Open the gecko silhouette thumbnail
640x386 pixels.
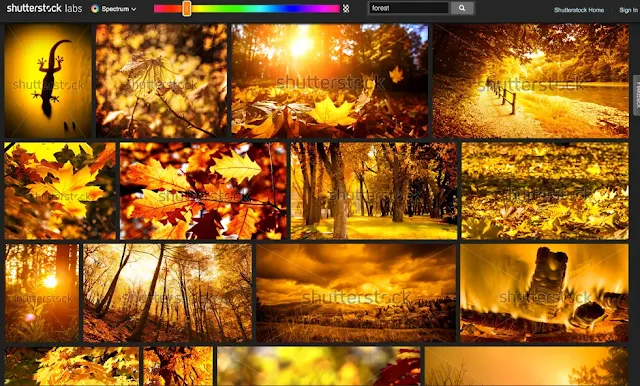coord(48,80)
